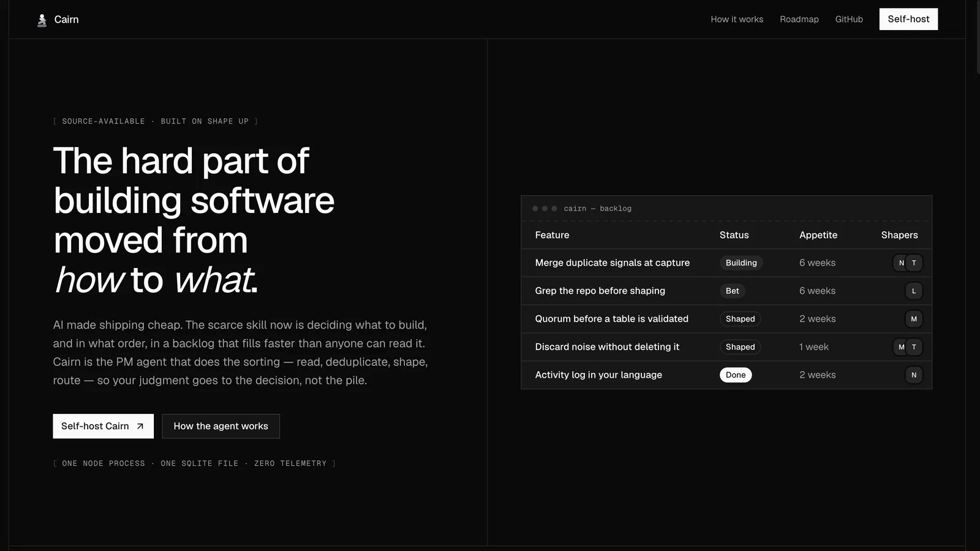Screen dimensions: 980x551
Task: Click 'Merge duplicate signals at capture' feature
Action: [612, 263]
